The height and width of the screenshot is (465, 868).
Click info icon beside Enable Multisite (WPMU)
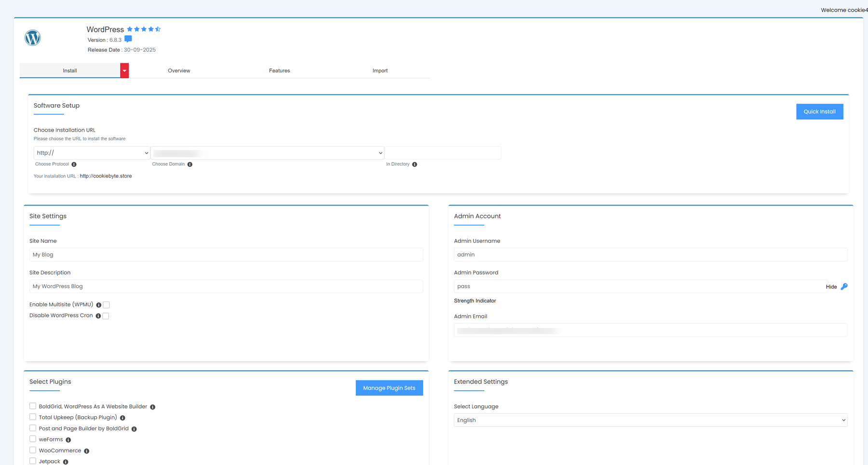click(x=98, y=305)
